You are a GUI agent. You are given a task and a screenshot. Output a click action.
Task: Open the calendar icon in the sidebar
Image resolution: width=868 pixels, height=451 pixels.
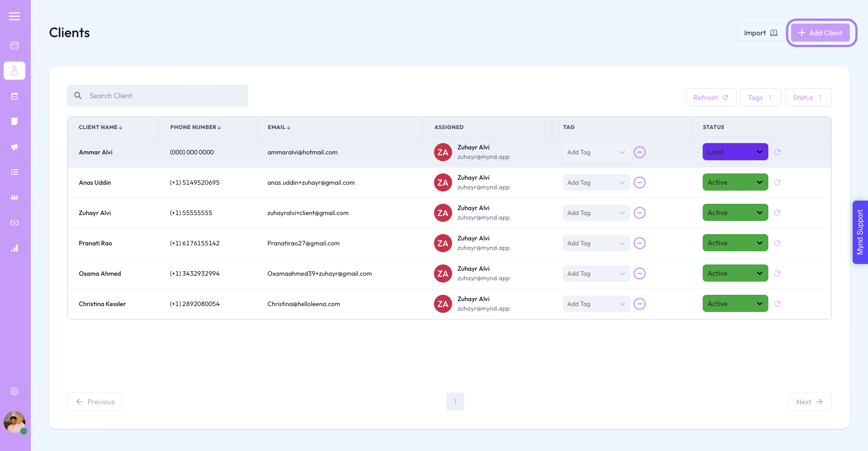coord(14,45)
